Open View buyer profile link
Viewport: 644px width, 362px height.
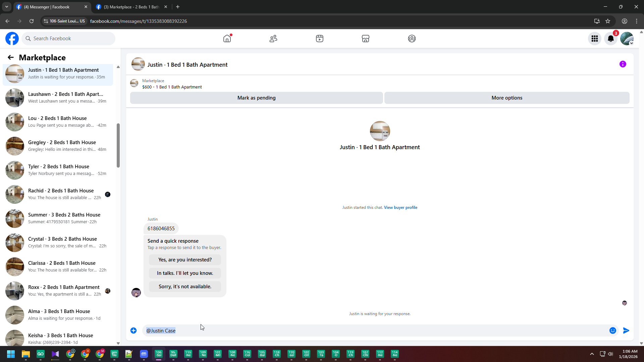point(400,207)
